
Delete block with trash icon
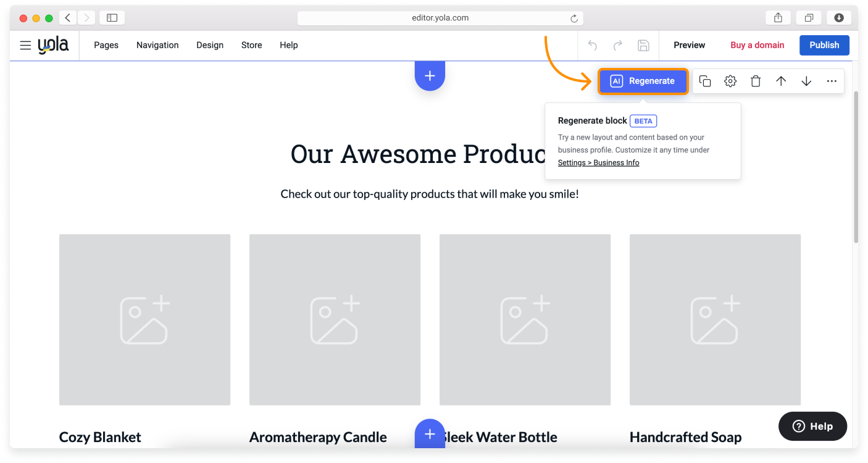(x=756, y=81)
